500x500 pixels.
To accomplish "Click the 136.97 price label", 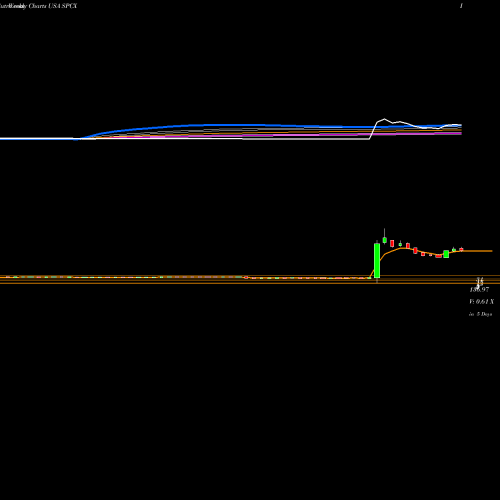I will pyautogui.click(x=479, y=290).
